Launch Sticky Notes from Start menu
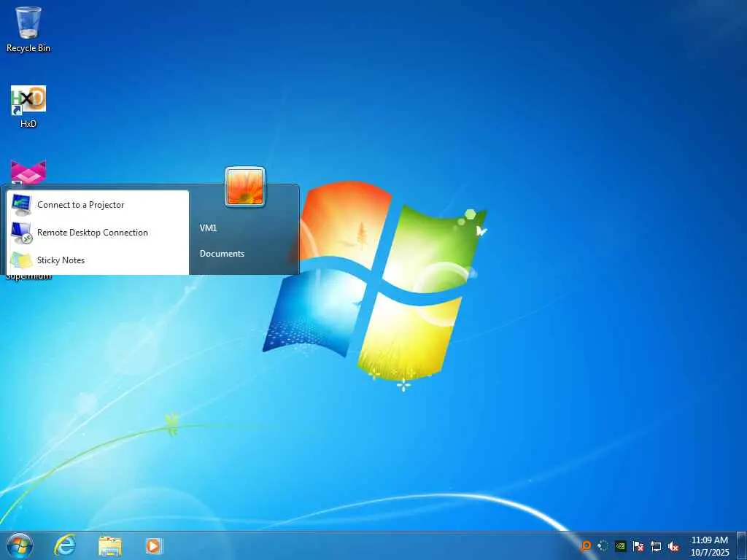747x560 pixels. (x=98, y=260)
